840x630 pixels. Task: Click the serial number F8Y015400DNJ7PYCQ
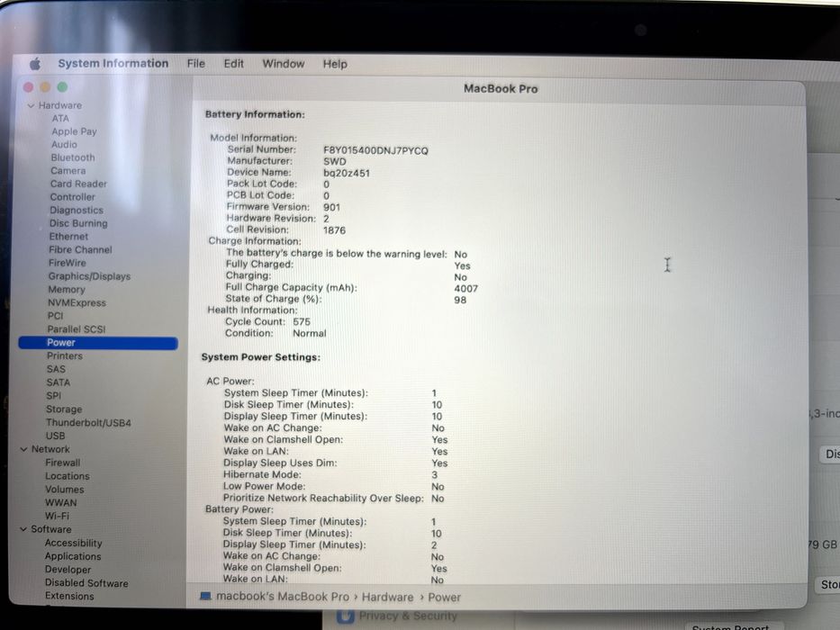click(x=375, y=150)
